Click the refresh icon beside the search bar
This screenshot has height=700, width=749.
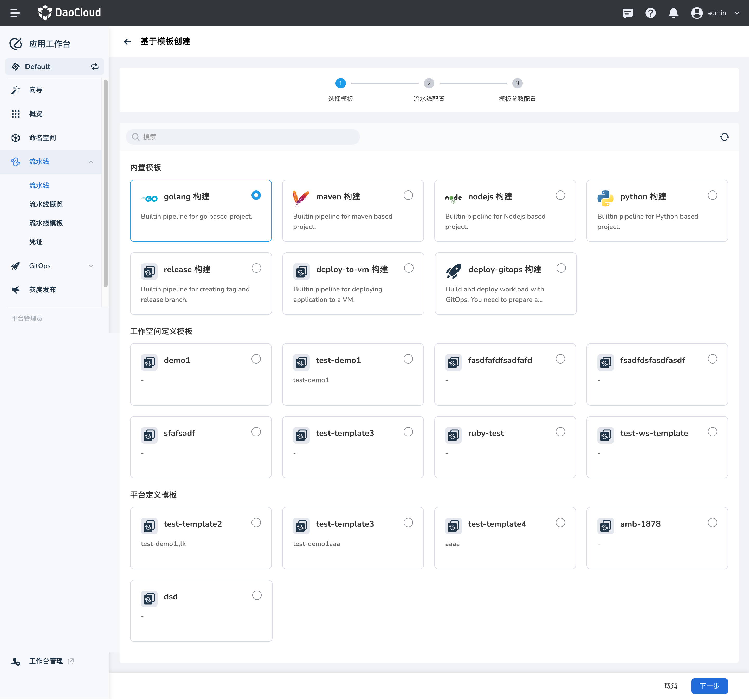(724, 137)
